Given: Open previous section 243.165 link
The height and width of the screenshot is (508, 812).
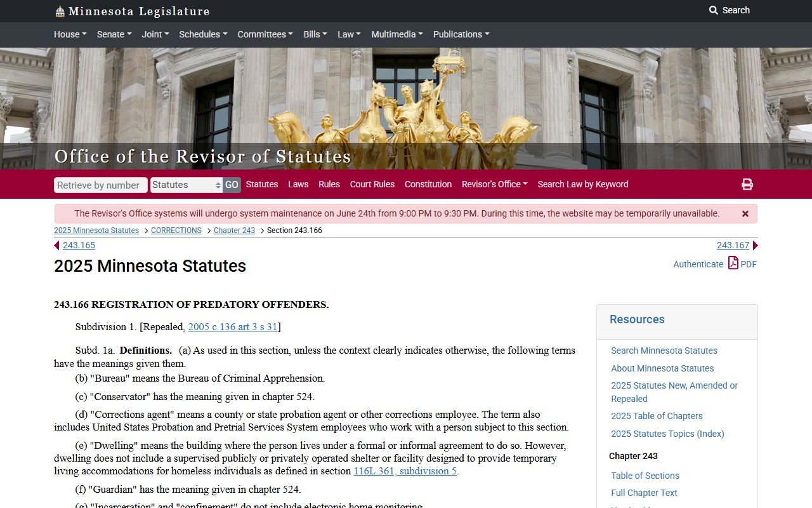Looking at the screenshot, I should tap(79, 245).
